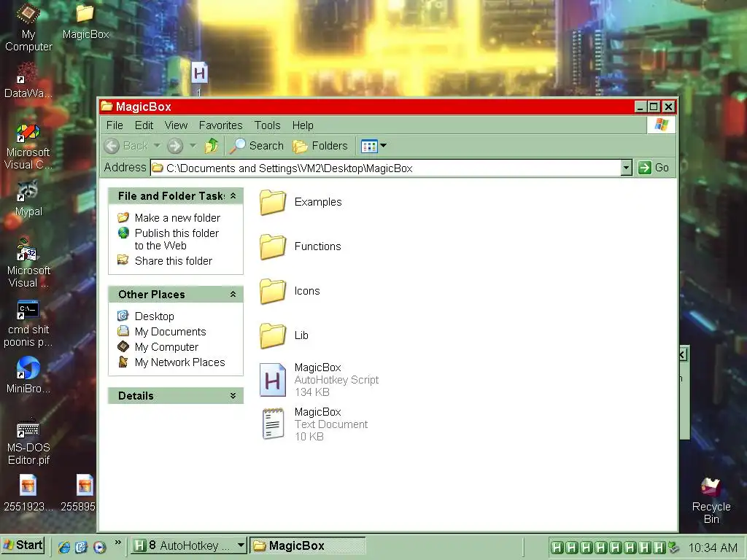
Task: Expand the Address bar dropdown
Action: (x=627, y=168)
